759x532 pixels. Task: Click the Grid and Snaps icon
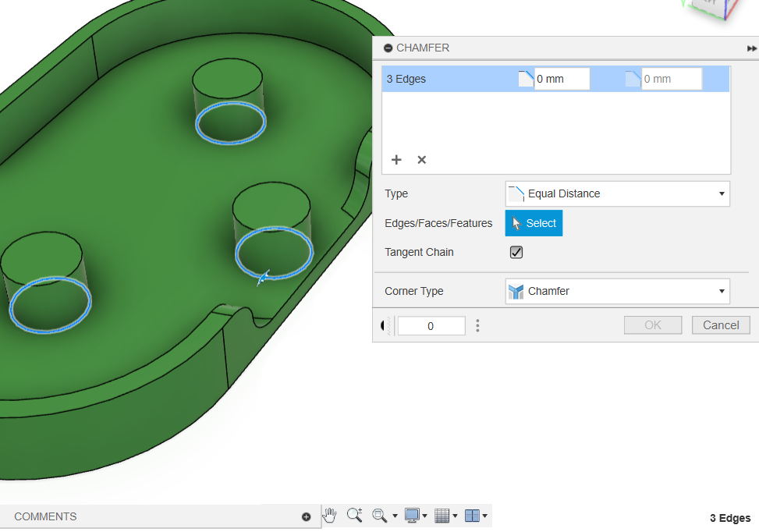pos(442,516)
